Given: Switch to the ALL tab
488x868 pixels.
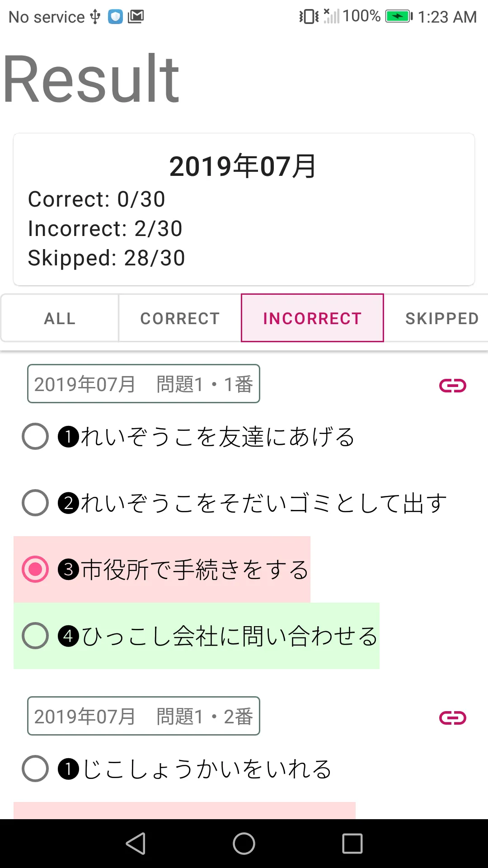Looking at the screenshot, I should pyautogui.click(x=60, y=318).
